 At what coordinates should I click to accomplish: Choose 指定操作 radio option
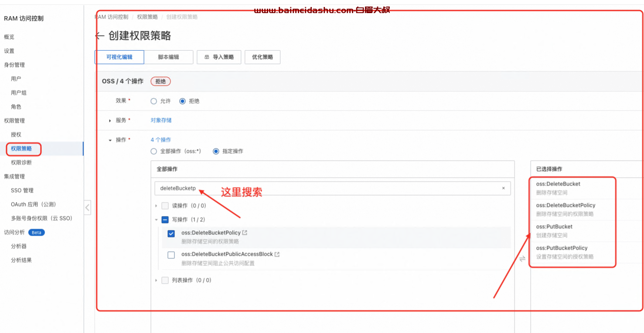[x=216, y=151]
